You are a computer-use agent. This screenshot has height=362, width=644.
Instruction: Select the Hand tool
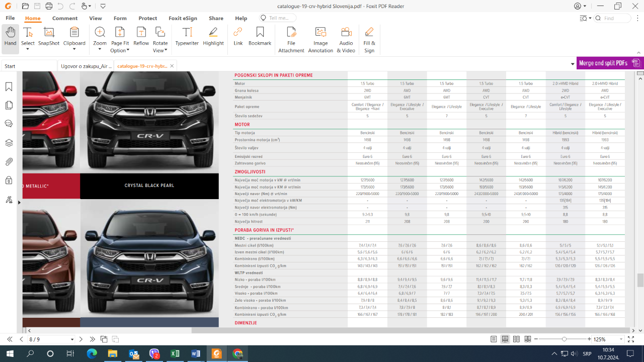10,37
